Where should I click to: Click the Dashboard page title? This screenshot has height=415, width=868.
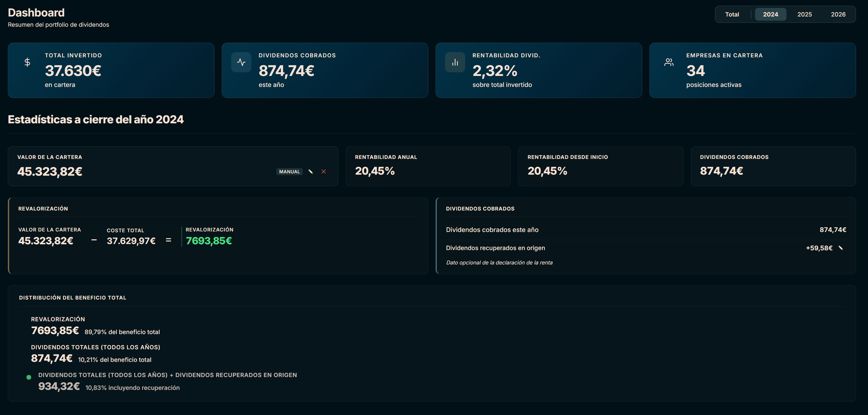coord(36,13)
